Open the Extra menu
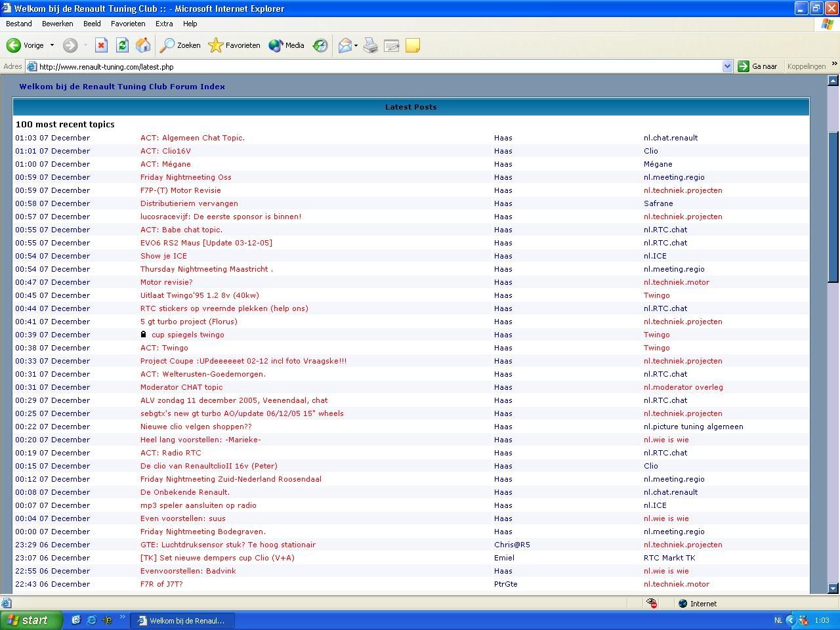The width and height of the screenshot is (840, 630). pyautogui.click(x=164, y=24)
